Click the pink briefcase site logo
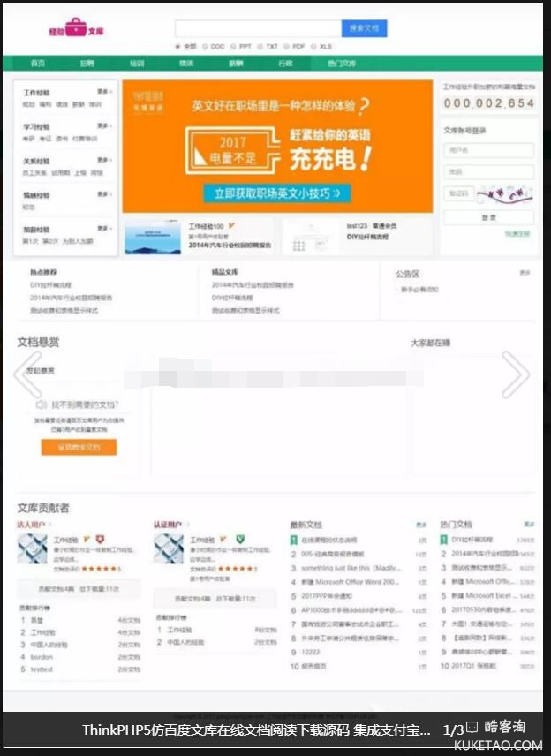Screen dimensions: 551x756 (76, 27)
